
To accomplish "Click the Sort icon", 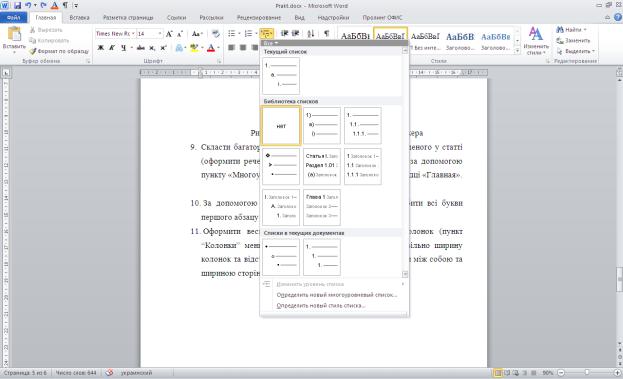I will (x=311, y=34).
